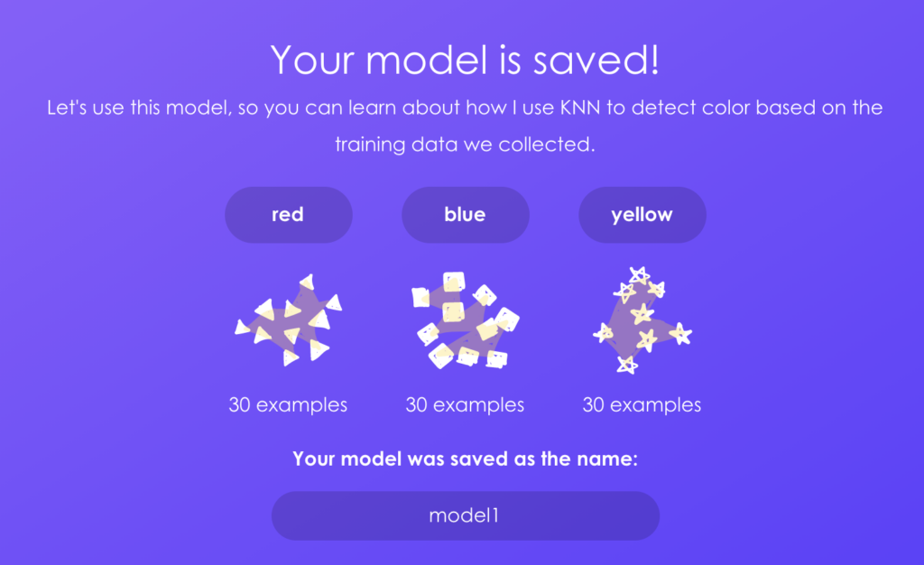
Task: Choose the blue class label button
Action: click(x=465, y=215)
